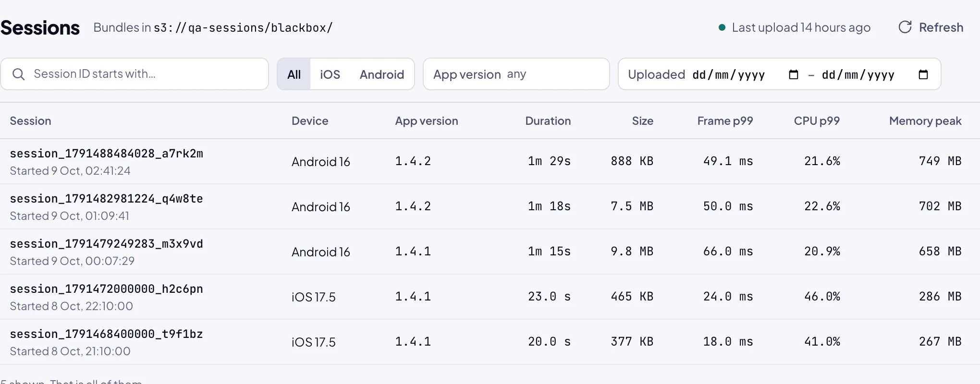This screenshot has width=980, height=384.
Task: Click the 749 MB memory peak cell
Action: coord(940,161)
